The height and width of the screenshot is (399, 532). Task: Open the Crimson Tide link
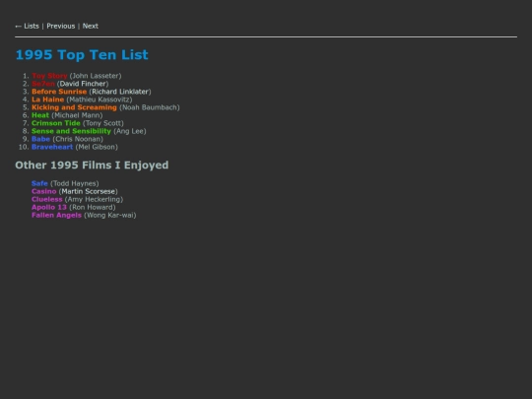pos(56,123)
